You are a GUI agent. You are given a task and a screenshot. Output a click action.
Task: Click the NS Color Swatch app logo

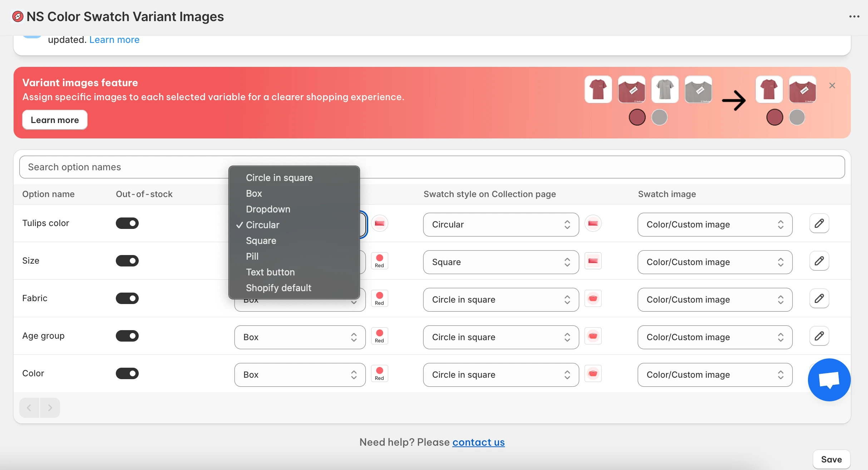pos(18,16)
